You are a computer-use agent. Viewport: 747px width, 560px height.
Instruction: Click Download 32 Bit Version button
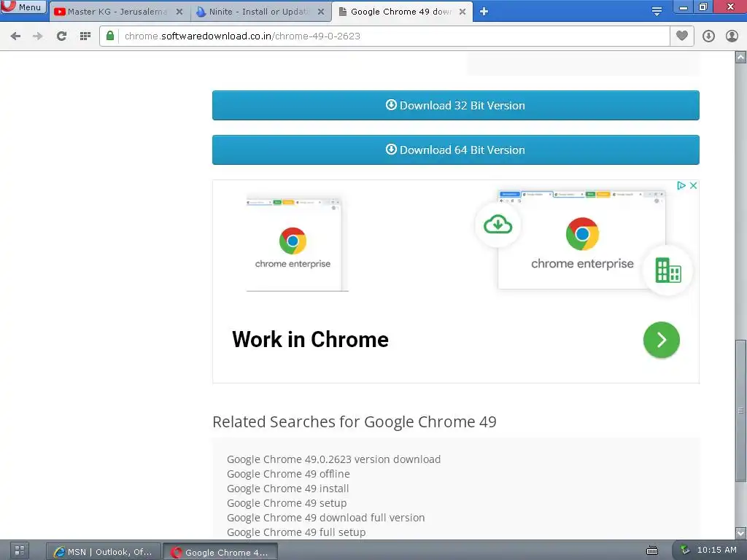(455, 105)
